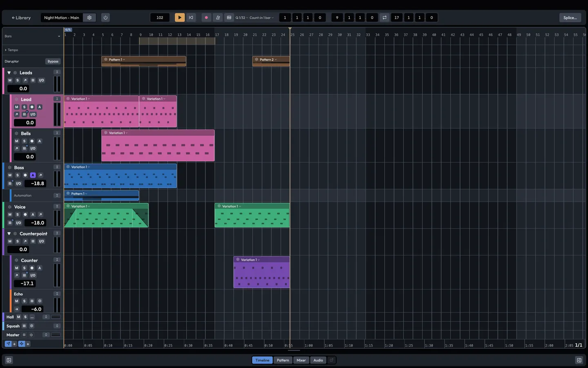Viewport: 588px width, 368px height.
Task: Expand the Tempo track
Action: click(x=6, y=50)
